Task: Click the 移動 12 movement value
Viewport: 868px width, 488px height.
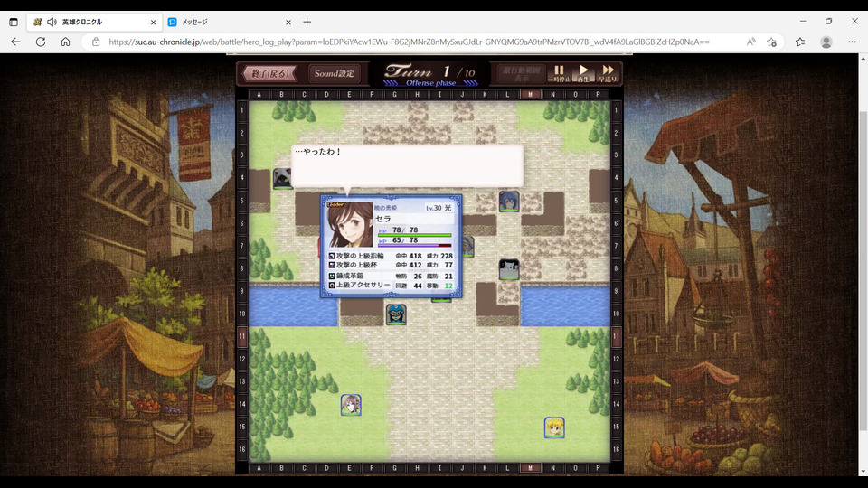Action: [439, 286]
